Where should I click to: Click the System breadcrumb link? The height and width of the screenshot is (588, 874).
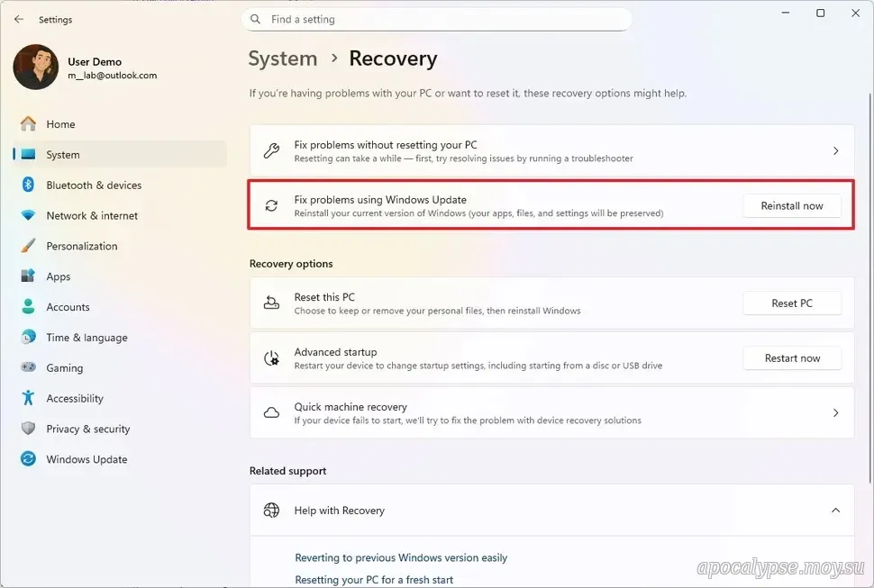(x=283, y=59)
